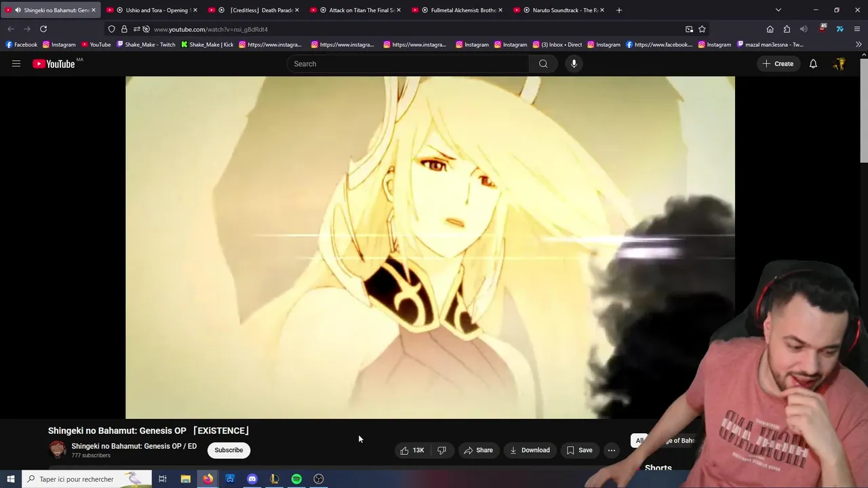This screenshot has height=488, width=868.
Task: Open the red extension icon with badge
Action: click(x=823, y=29)
